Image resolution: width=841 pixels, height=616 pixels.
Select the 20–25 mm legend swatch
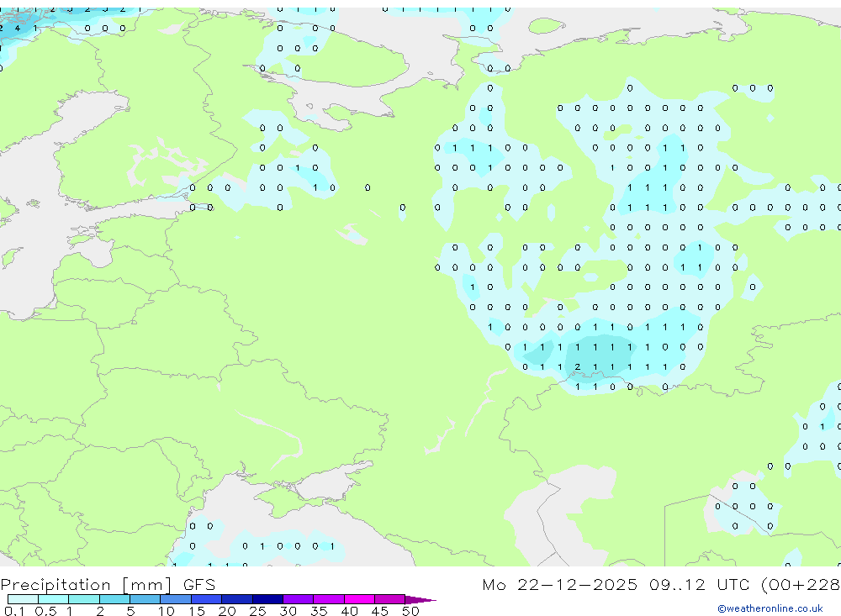pos(237,599)
